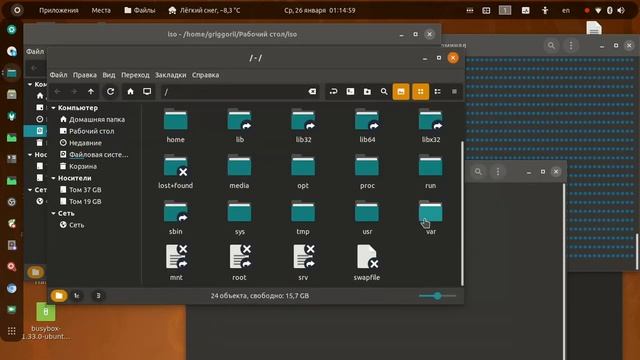Toggle places sidebar button in status bar

click(x=59, y=296)
